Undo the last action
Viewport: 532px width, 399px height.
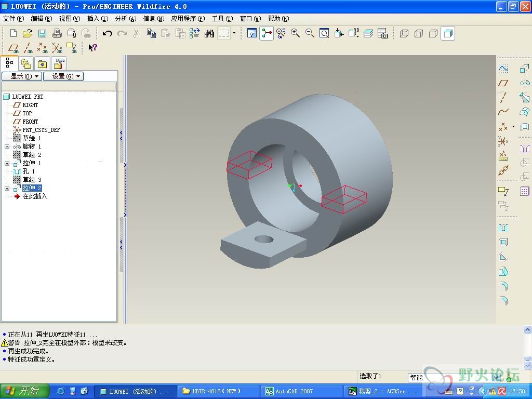pos(107,33)
